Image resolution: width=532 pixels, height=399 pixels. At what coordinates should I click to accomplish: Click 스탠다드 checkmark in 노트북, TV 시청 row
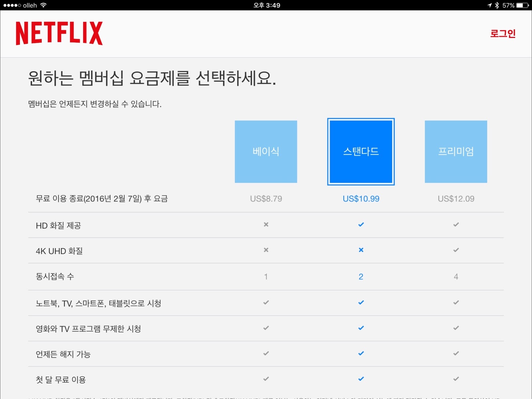pos(361,302)
